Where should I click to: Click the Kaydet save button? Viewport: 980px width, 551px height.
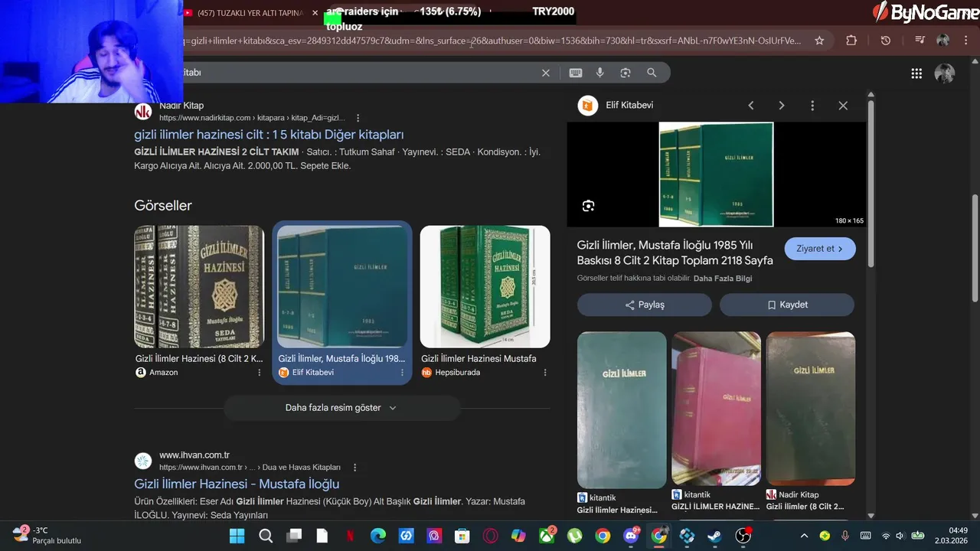click(787, 305)
